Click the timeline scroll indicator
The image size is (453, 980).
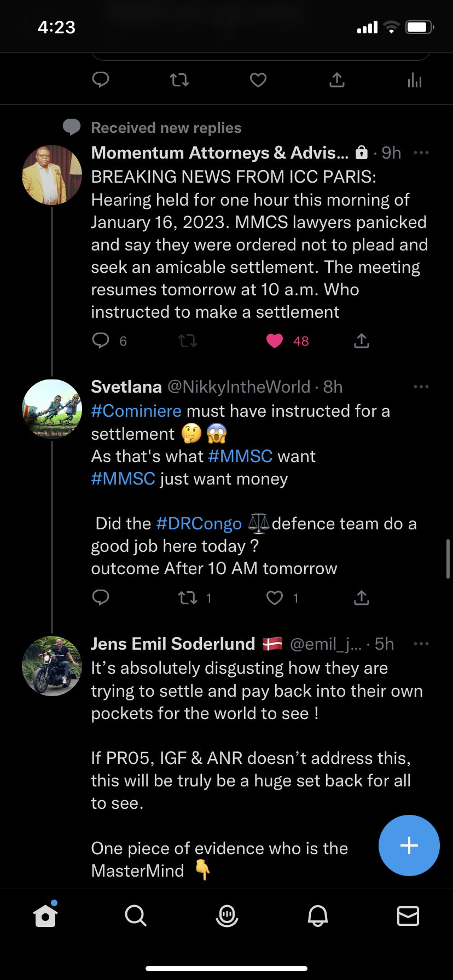click(448, 559)
